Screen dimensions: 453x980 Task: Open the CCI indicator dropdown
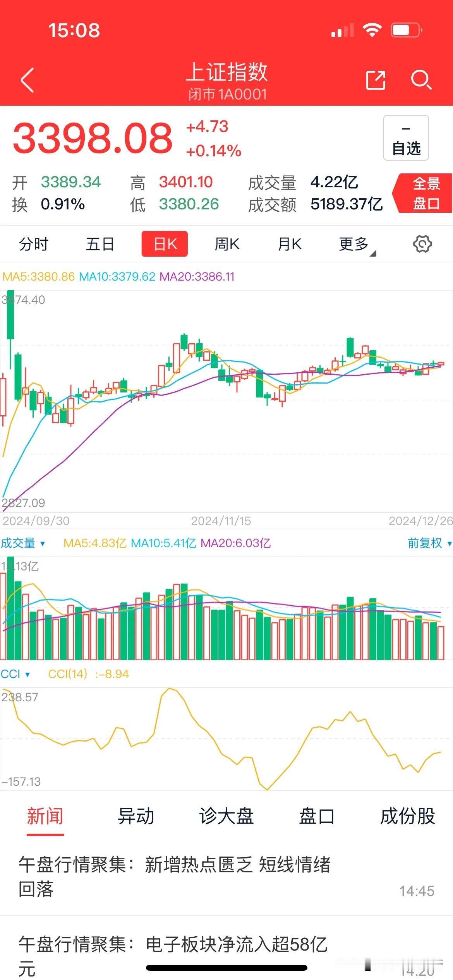point(15,674)
